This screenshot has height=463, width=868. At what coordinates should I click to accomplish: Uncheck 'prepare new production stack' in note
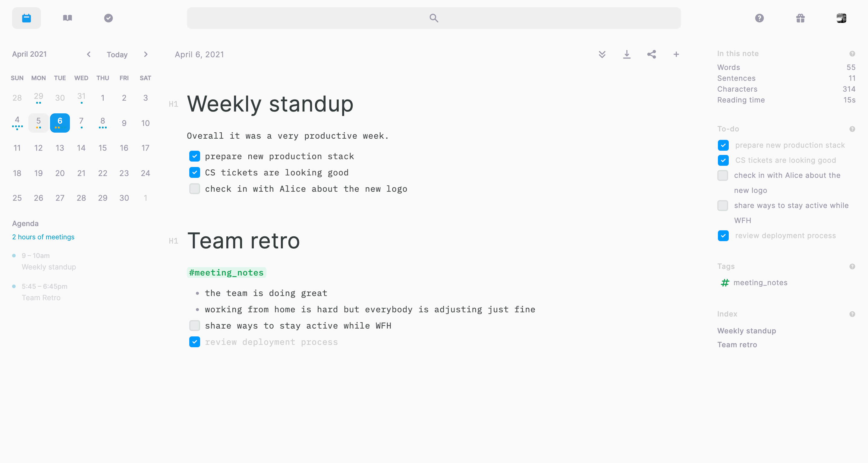tap(194, 156)
